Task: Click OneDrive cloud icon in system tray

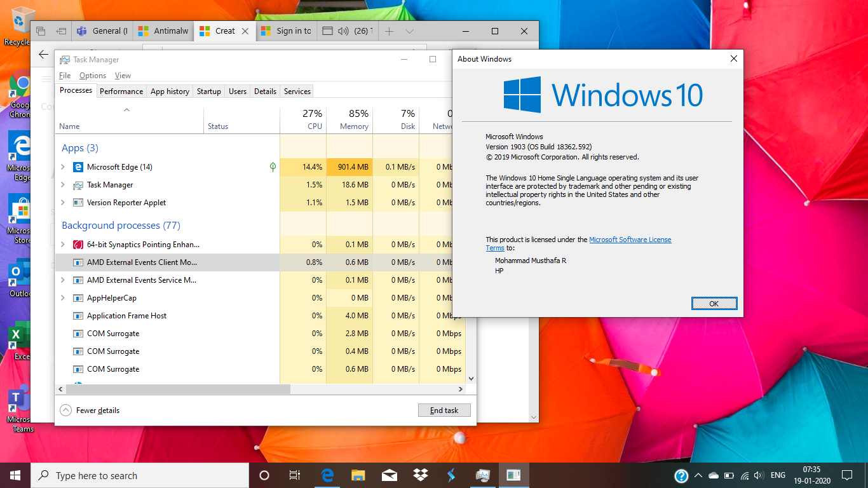Action: click(713, 475)
